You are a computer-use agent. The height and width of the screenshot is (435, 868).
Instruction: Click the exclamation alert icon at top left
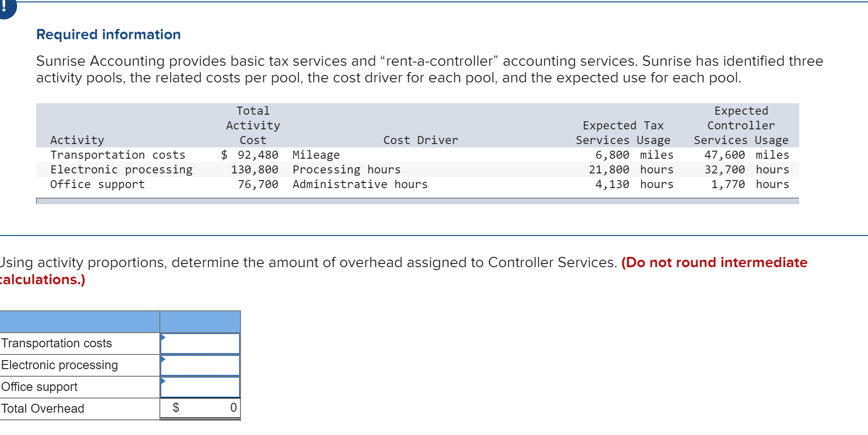pyautogui.click(x=6, y=9)
